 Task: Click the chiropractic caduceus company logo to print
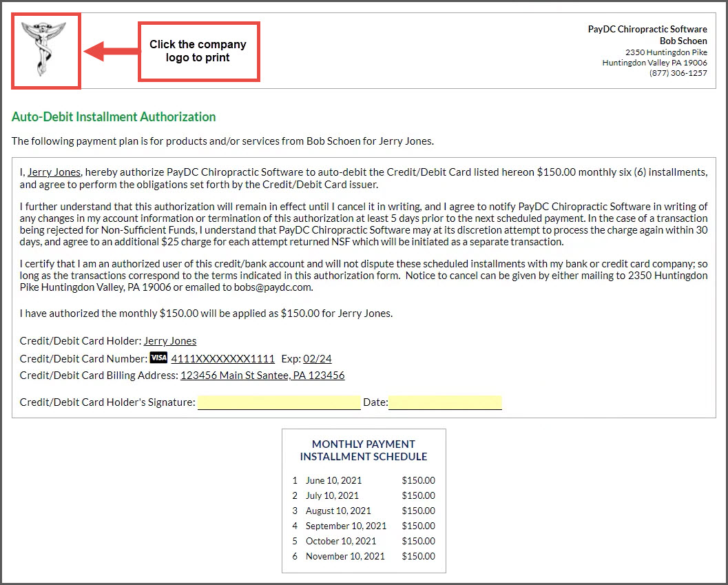[x=44, y=50]
